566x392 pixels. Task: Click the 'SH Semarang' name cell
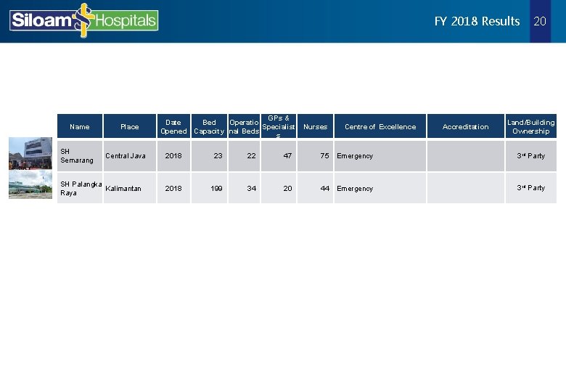[80, 156]
